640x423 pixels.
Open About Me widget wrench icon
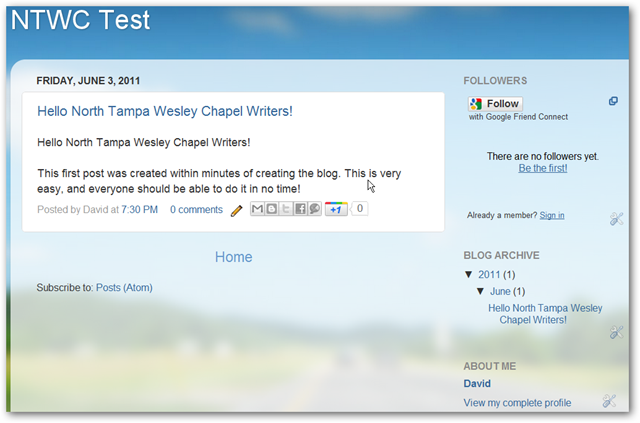(609, 402)
